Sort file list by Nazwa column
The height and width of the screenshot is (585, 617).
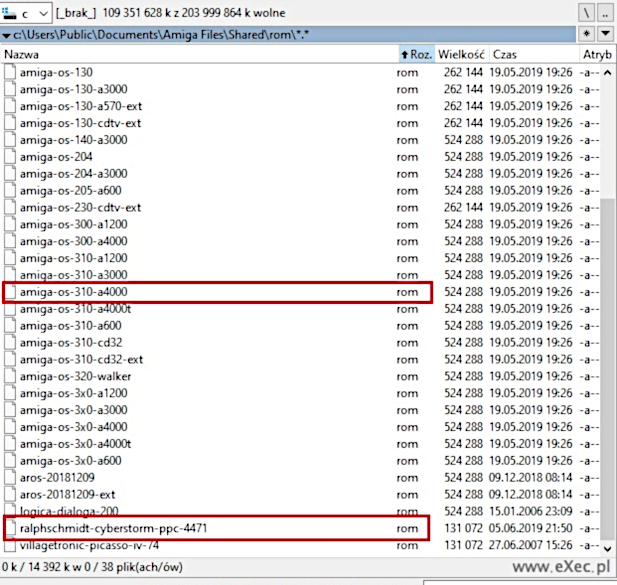(x=200, y=54)
